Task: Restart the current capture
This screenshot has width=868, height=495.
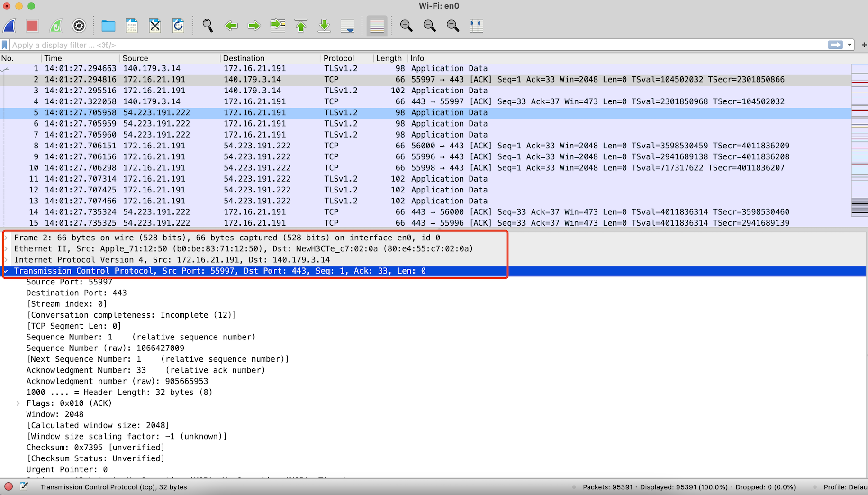Action: click(x=56, y=26)
